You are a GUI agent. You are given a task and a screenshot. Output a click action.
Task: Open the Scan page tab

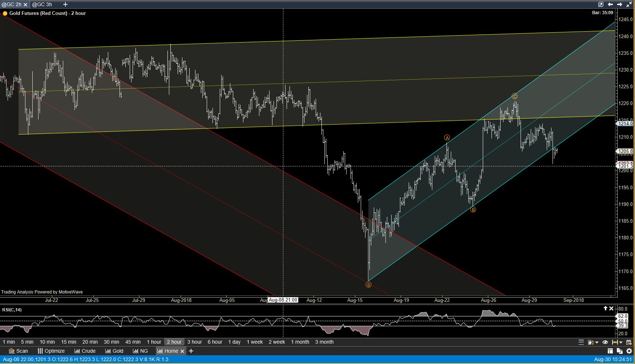coord(18,351)
